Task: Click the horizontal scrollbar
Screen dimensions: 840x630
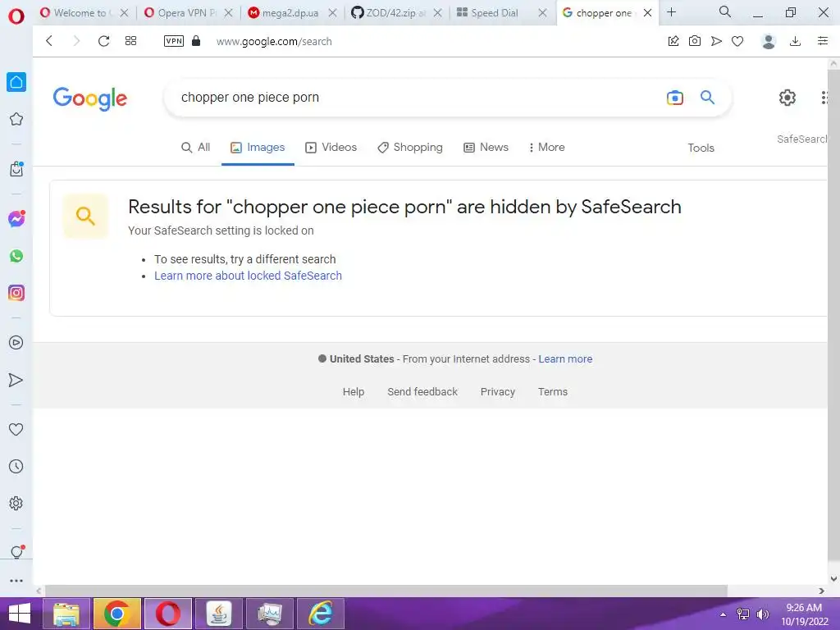Action: [x=386, y=591]
